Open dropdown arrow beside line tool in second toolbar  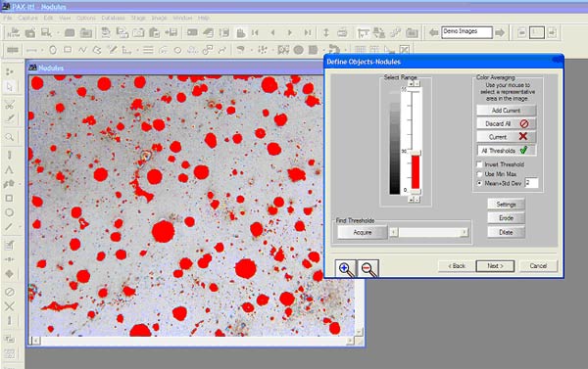pyautogui.click(x=42, y=50)
